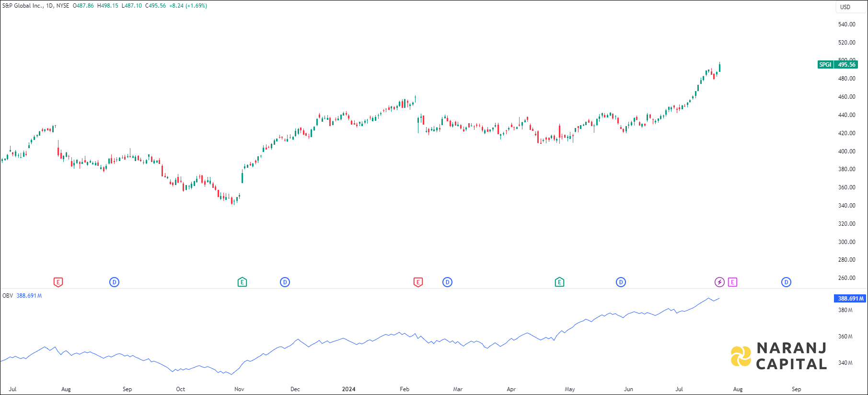
Task: Click the close value C495.56
Action: pos(155,6)
